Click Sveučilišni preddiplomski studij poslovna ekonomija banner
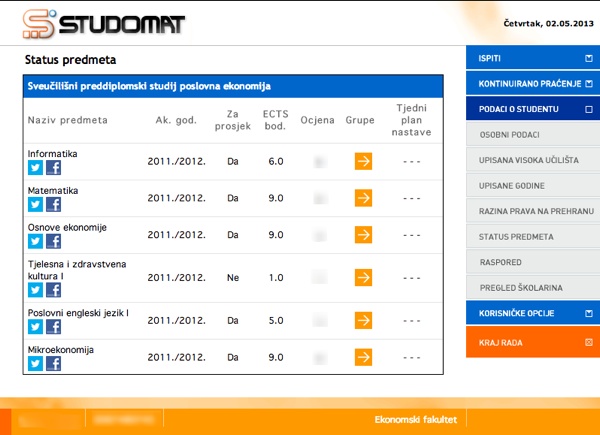Image resolution: width=600 pixels, height=435 pixels. pos(233,86)
